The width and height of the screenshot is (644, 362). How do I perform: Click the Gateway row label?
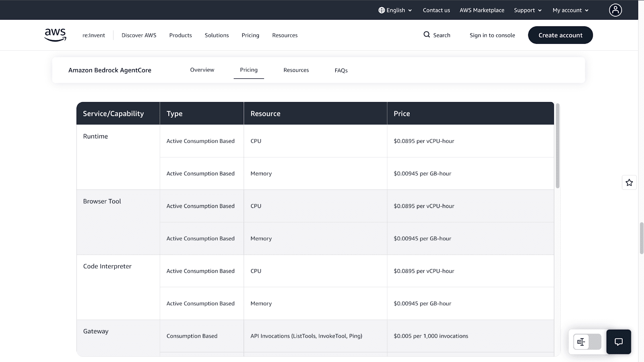tap(96, 331)
